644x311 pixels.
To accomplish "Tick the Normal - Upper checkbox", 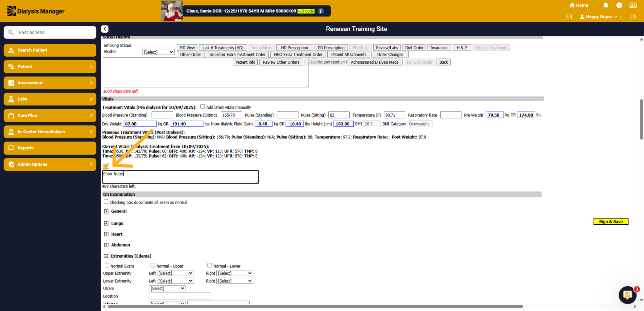I will point(153,265).
